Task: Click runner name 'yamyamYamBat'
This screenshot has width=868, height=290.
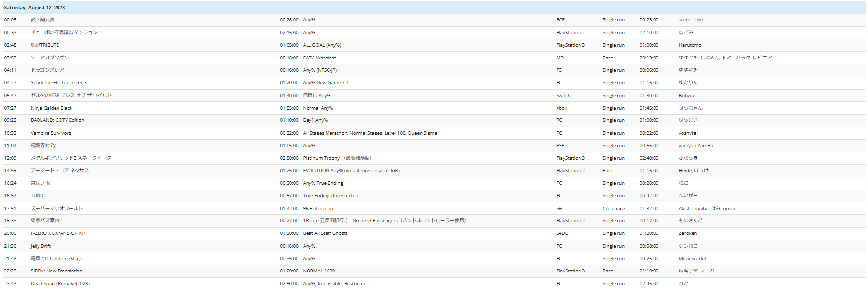Action: tap(696, 146)
